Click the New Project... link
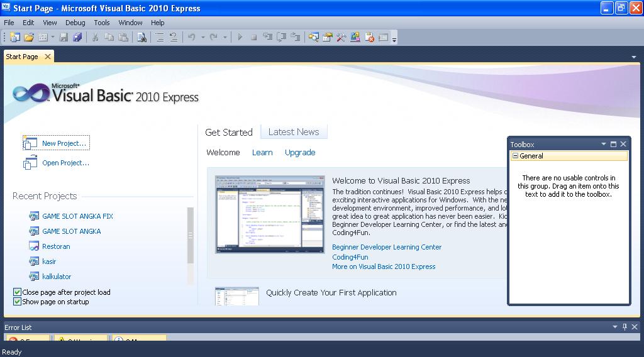Image resolution: width=644 pixels, height=357 pixels. point(64,143)
